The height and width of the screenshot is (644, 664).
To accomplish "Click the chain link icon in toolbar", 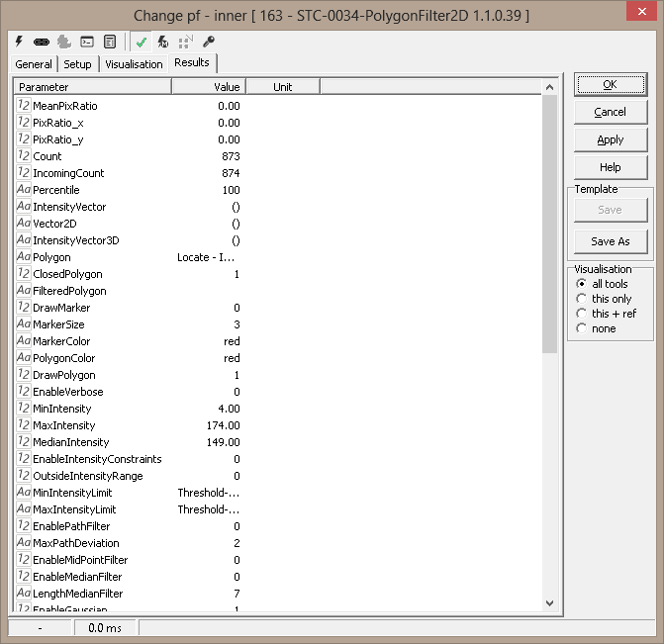I will tap(41, 42).
